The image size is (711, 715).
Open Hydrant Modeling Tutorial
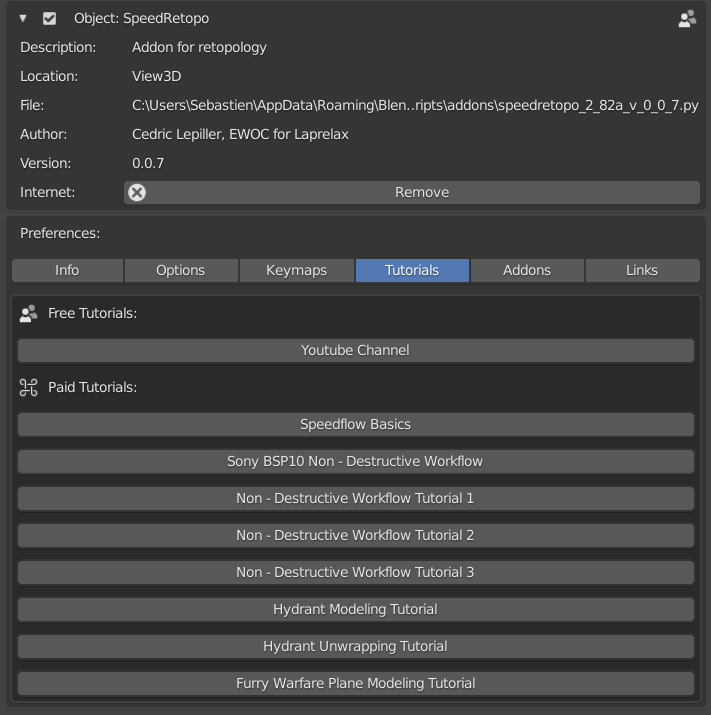click(x=356, y=609)
